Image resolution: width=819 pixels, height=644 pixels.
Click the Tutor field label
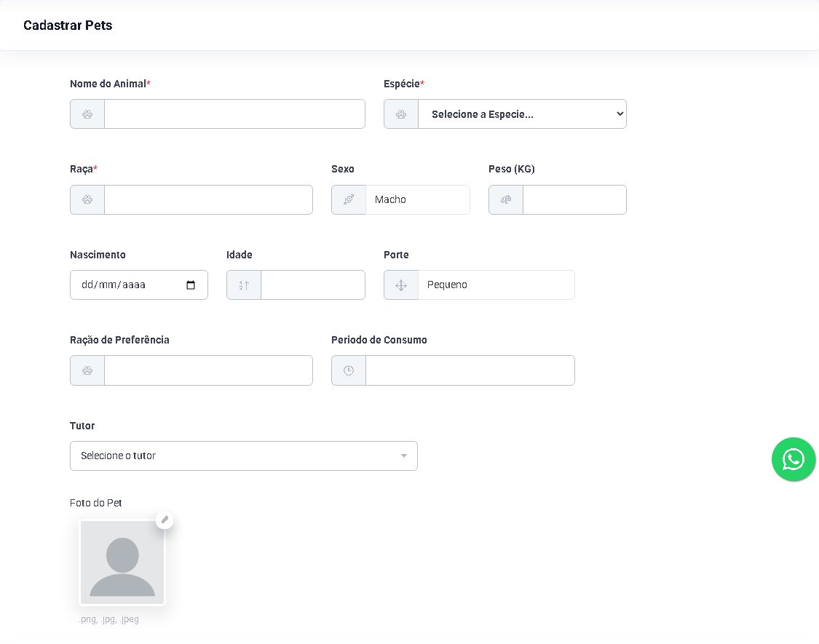click(x=82, y=426)
